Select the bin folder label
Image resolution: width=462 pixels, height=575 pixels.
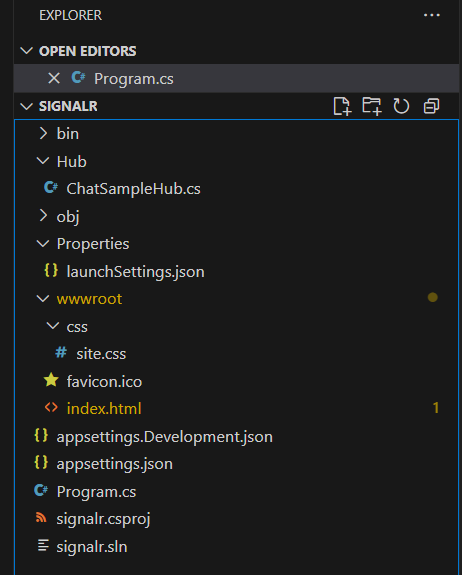(x=68, y=134)
